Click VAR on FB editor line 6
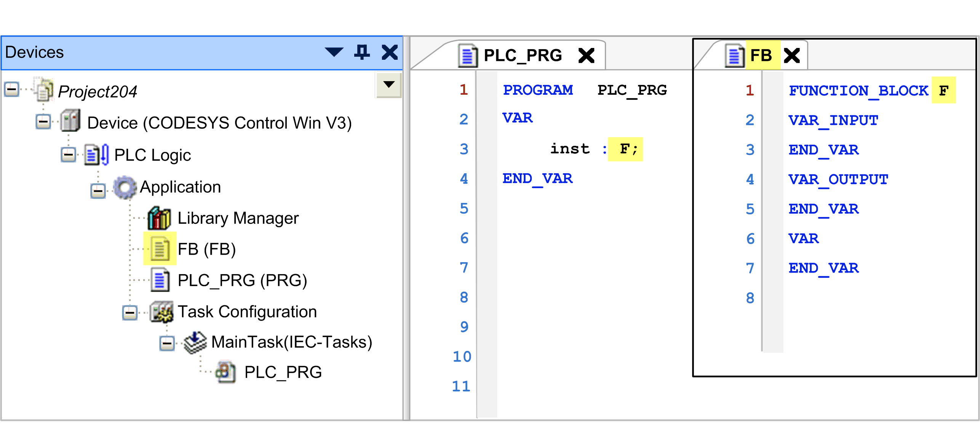 coord(804,239)
